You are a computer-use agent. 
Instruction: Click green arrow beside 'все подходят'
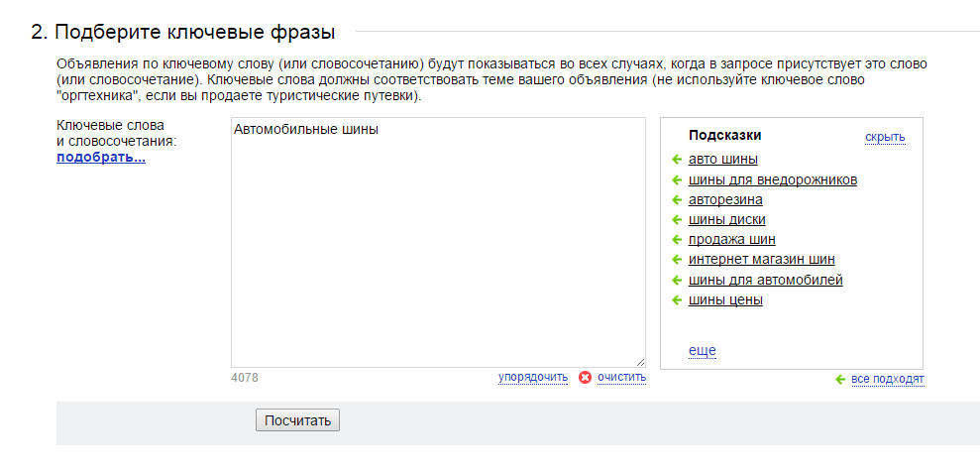(x=840, y=380)
